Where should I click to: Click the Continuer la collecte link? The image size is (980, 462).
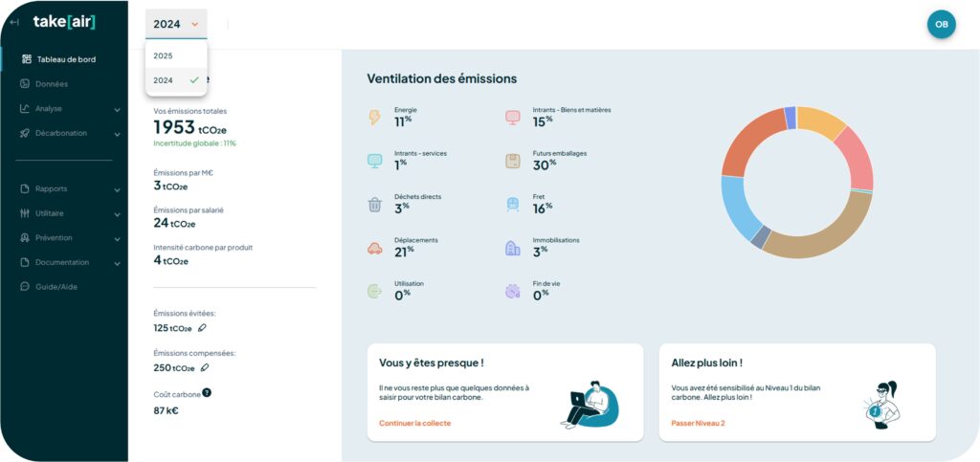pos(414,423)
